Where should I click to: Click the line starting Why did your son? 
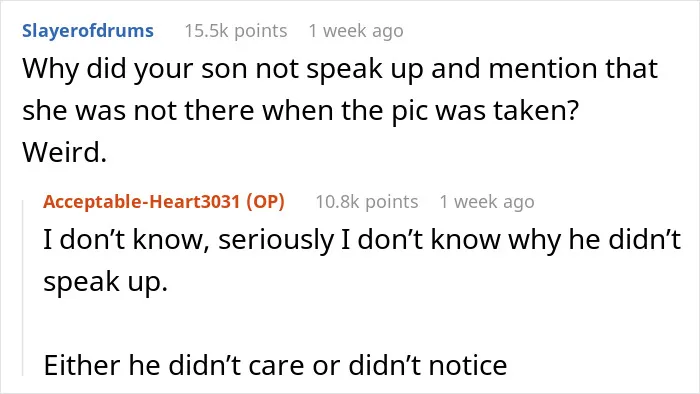[340, 70]
